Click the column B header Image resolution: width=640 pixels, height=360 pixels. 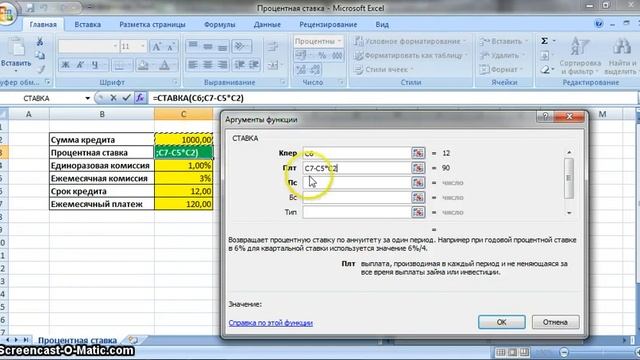(102, 114)
